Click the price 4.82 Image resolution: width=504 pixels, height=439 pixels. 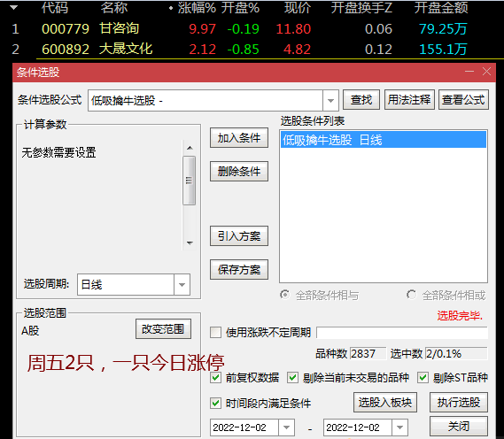297,50
